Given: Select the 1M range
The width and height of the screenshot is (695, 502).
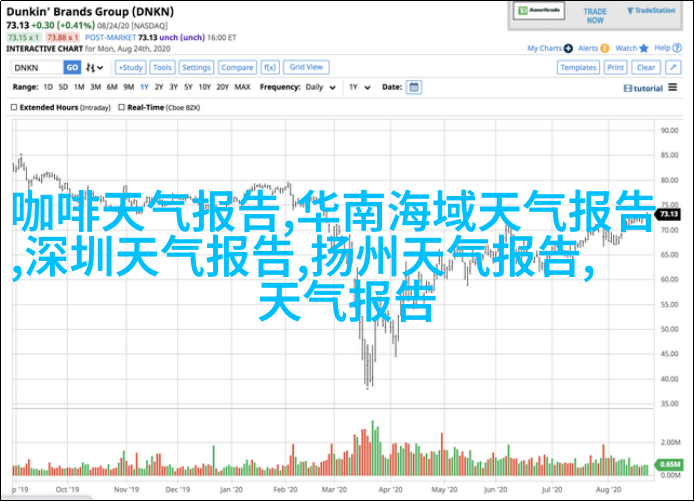Looking at the screenshot, I should 79,87.
